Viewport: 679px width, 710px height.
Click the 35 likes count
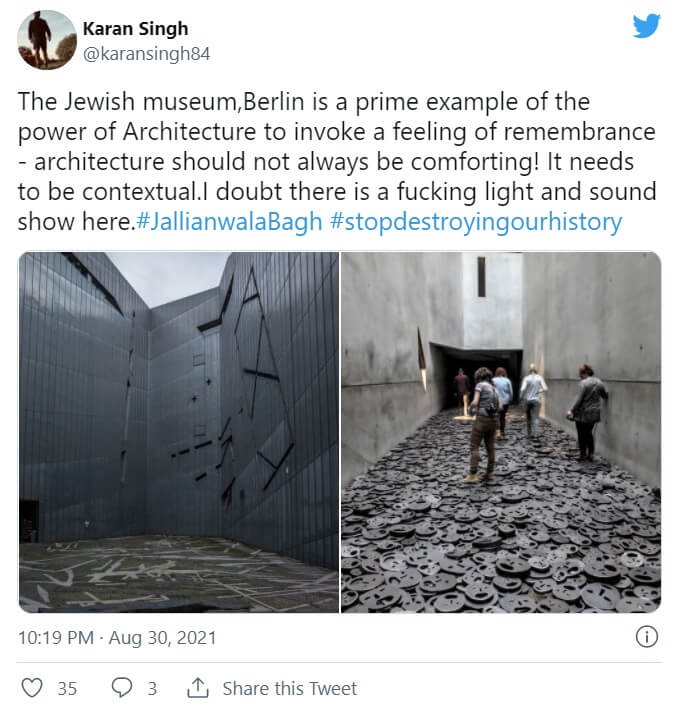(x=67, y=688)
